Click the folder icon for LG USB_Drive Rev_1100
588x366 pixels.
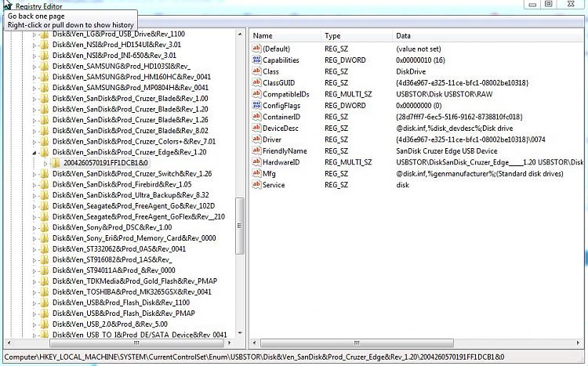pyautogui.click(x=44, y=34)
